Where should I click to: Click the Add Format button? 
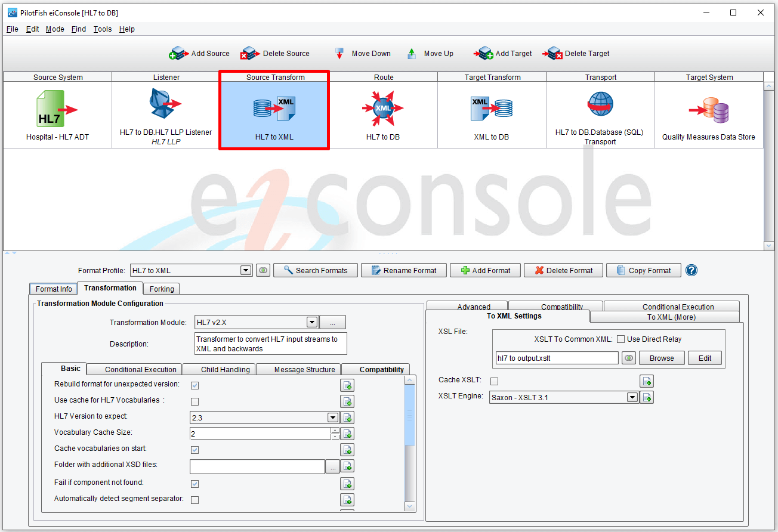coord(485,270)
